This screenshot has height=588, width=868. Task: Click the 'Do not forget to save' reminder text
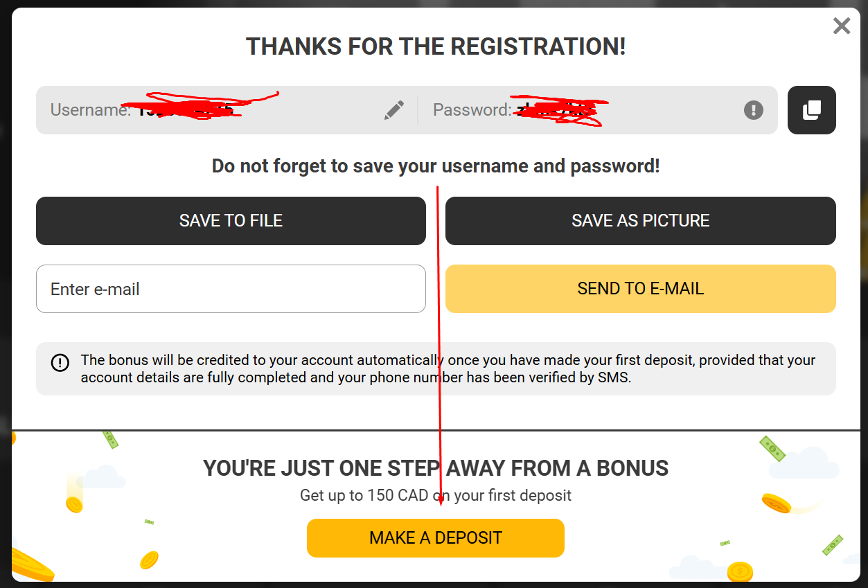436,166
